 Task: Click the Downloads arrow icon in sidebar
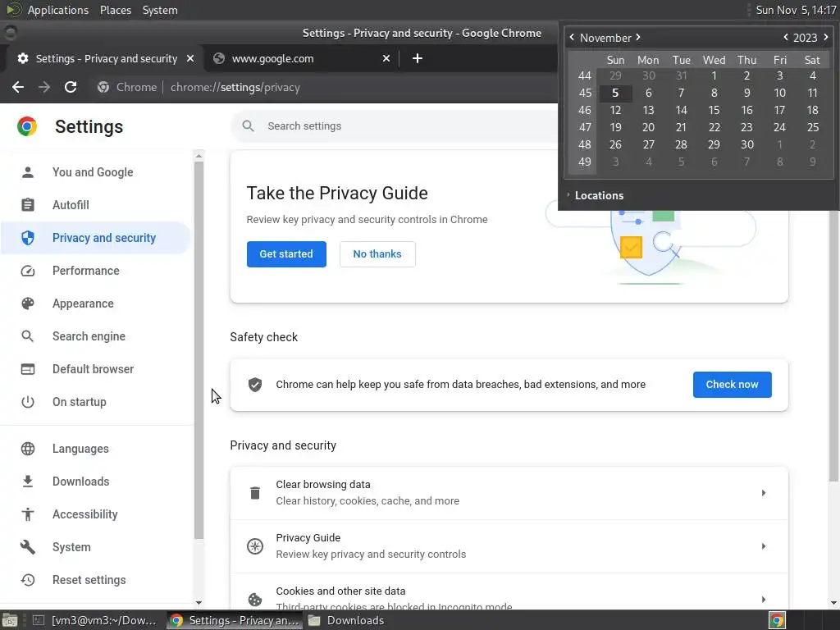[28, 481]
